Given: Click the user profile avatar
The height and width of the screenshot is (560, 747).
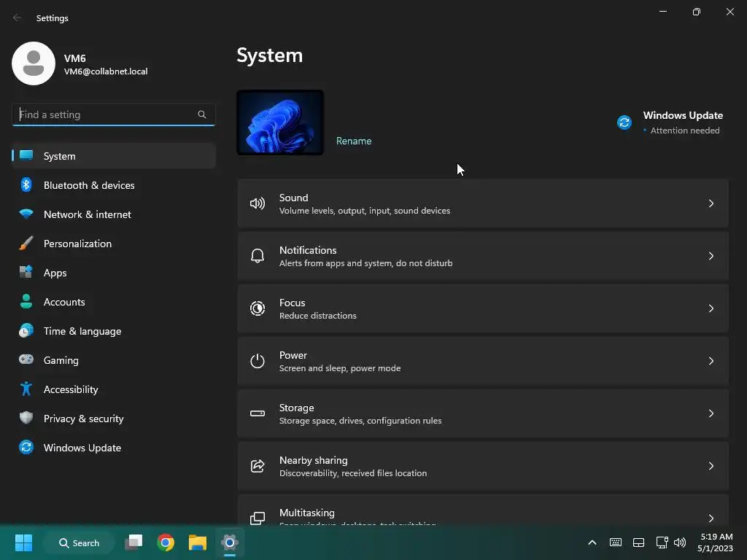Looking at the screenshot, I should pyautogui.click(x=34, y=63).
